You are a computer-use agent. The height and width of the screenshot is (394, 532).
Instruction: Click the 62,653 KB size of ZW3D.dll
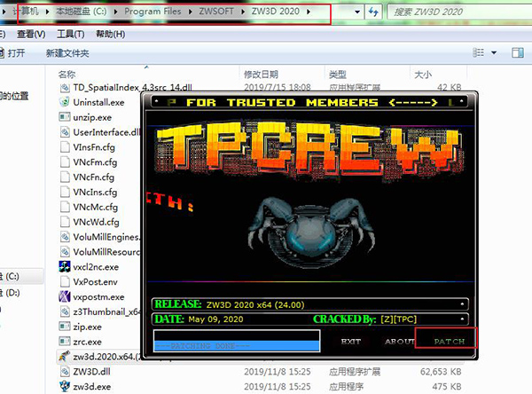pos(441,372)
